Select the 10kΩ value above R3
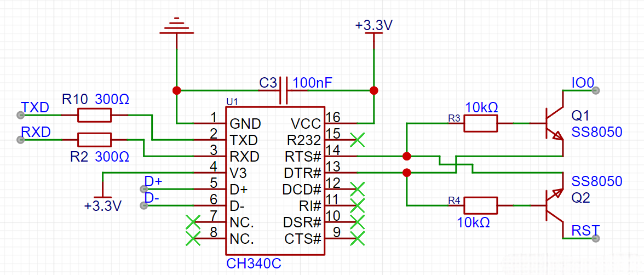Screen dimensions: 644x275 482,108
